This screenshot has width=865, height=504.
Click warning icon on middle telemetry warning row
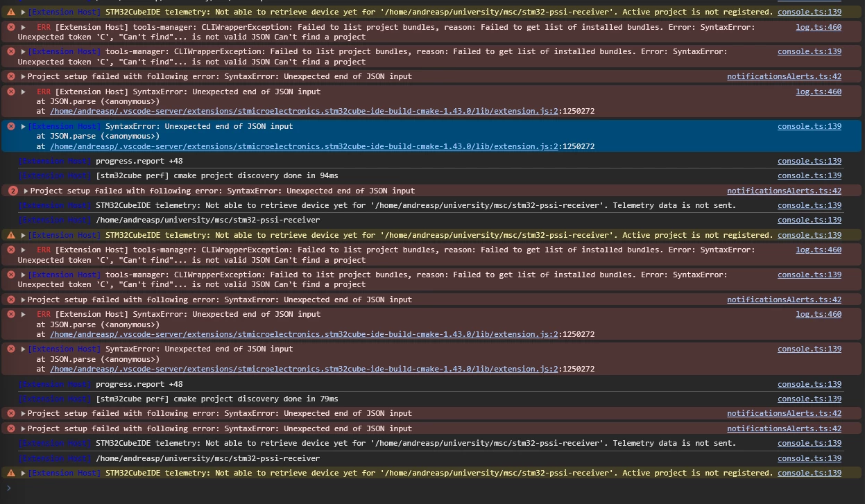point(10,235)
